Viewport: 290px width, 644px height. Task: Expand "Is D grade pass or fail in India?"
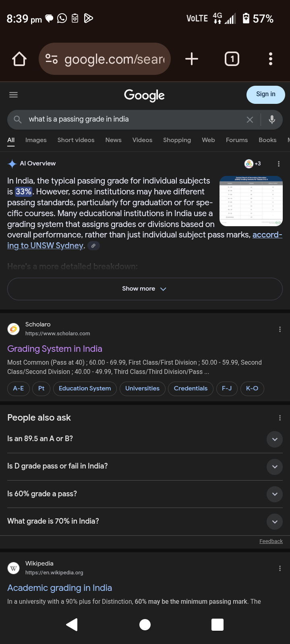[x=145, y=466]
